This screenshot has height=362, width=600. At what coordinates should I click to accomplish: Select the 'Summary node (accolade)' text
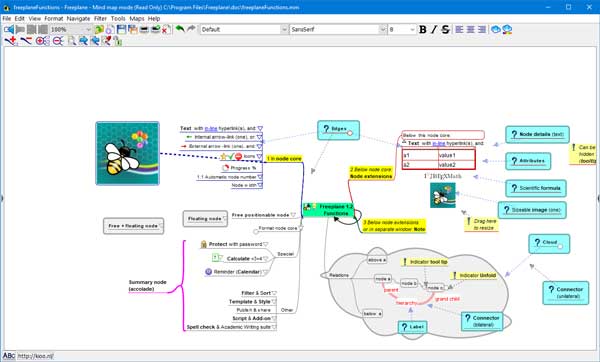147,285
